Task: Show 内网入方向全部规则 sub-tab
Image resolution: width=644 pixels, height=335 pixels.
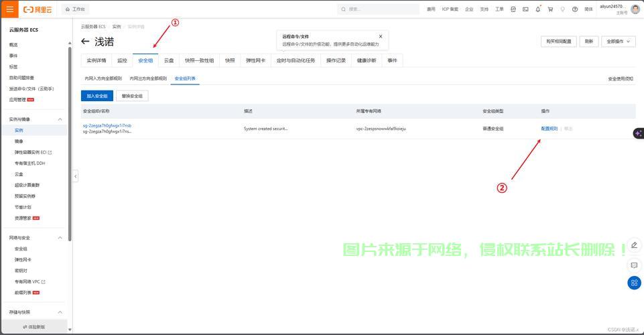Action: tap(103, 78)
